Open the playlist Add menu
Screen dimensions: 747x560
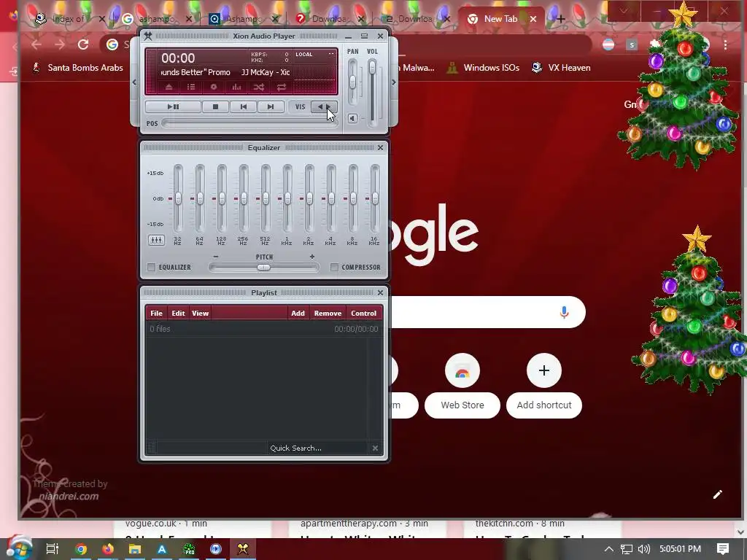click(x=298, y=313)
